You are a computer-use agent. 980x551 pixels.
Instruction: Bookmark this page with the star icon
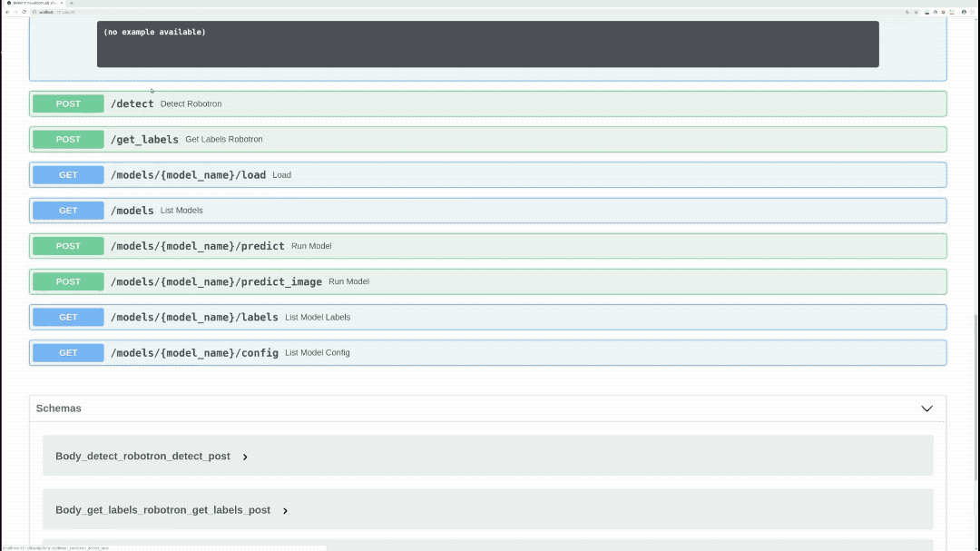point(916,12)
